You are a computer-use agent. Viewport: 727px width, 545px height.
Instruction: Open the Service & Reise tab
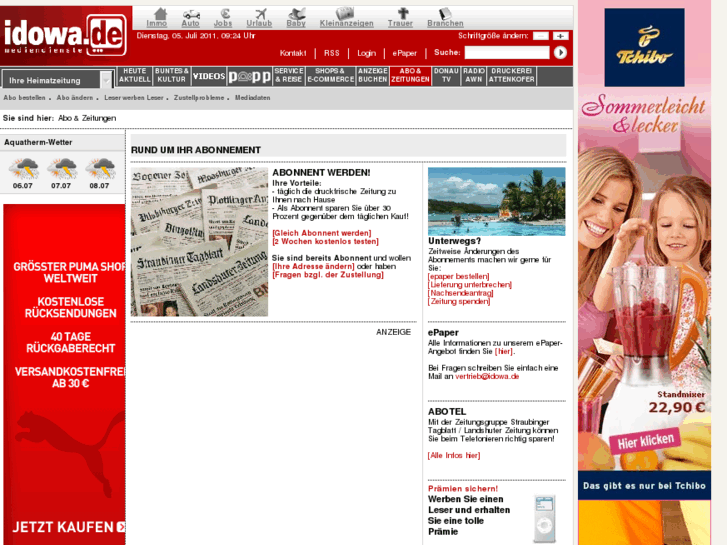[x=289, y=75]
